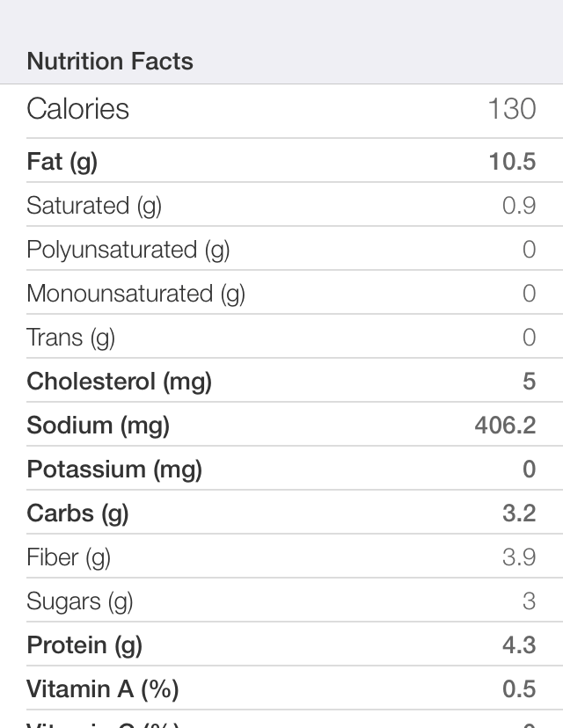Select the Fiber (g) row
This screenshot has width=563, height=728.
click(x=281, y=556)
